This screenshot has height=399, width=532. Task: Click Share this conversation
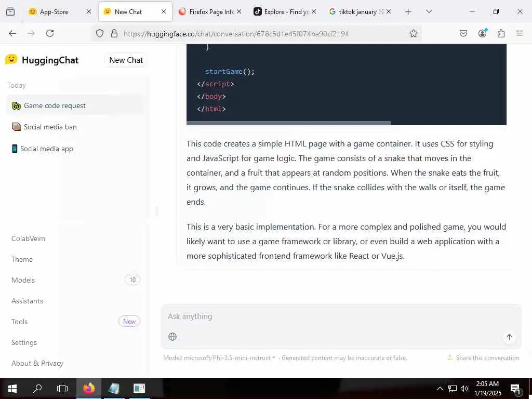point(483,358)
